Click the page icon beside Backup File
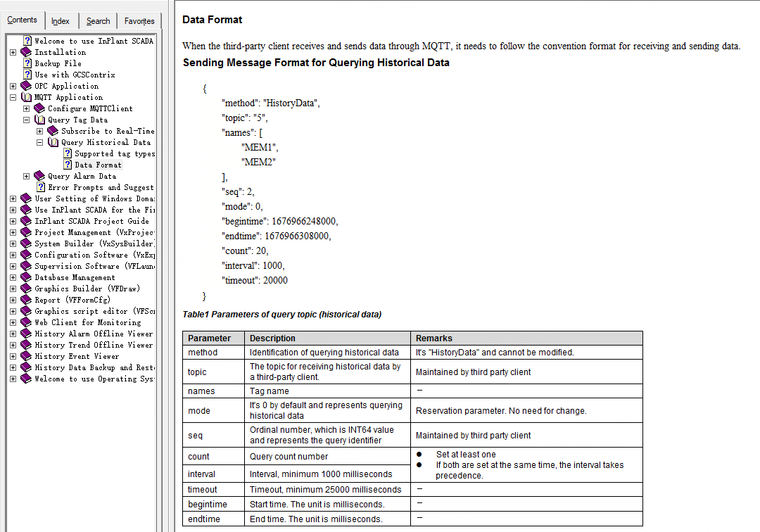 coord(27,63)
